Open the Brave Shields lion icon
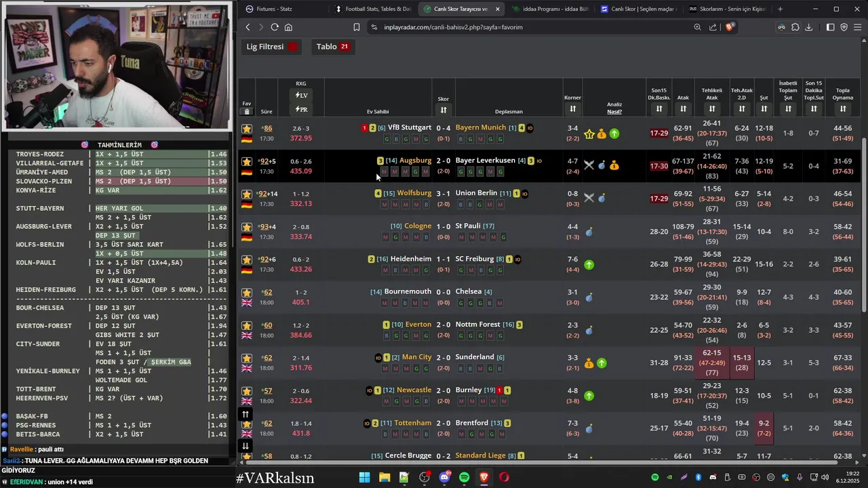Image resolution: width=868 pixels, height=488 pixels. tap(730, 27)
